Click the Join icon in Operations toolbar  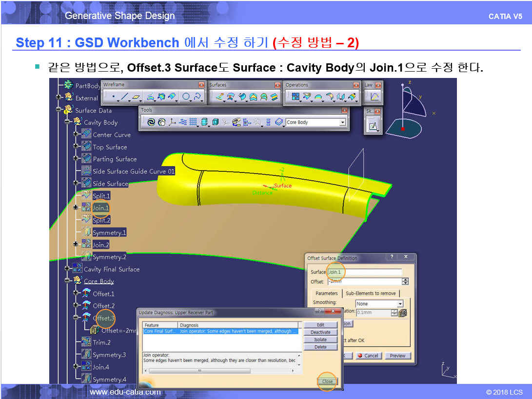[295, 97]
